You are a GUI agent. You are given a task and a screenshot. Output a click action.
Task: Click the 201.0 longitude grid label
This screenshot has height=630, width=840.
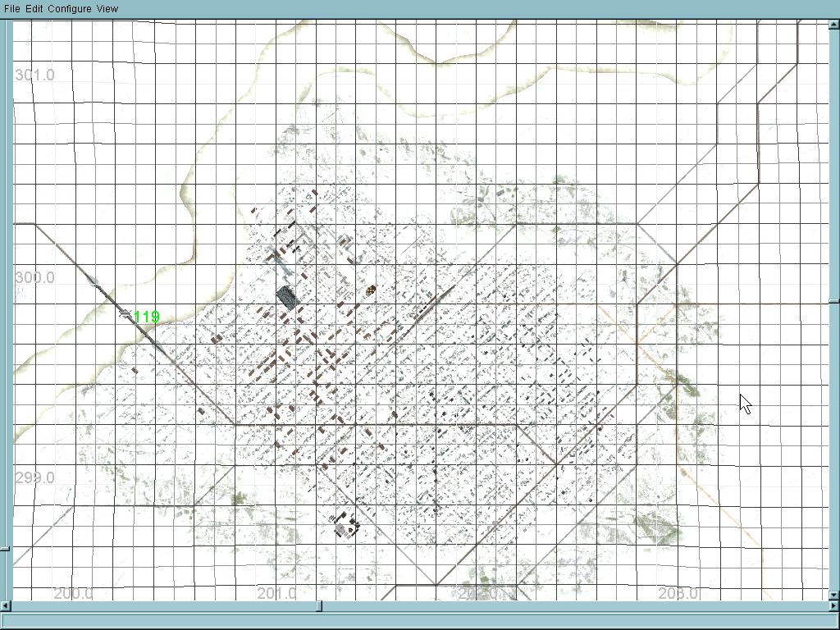point(277,593)
